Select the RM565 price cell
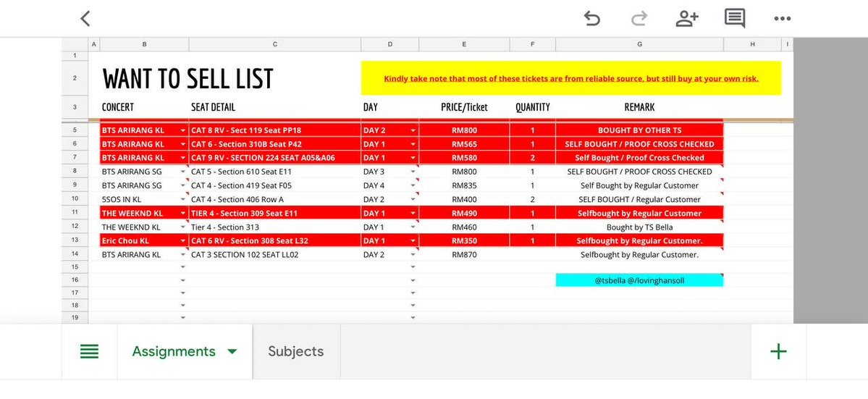868x399 pixels. 464,144
